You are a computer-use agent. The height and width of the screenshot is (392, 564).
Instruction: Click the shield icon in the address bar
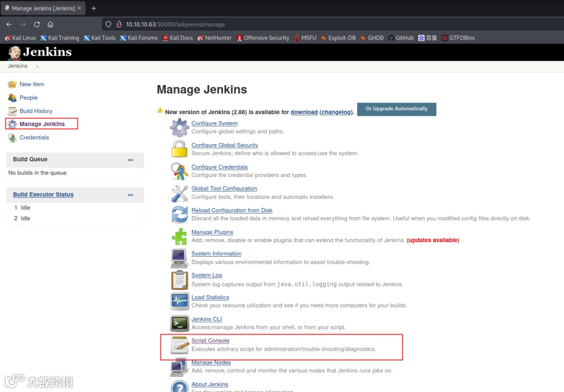pos(108,24)
